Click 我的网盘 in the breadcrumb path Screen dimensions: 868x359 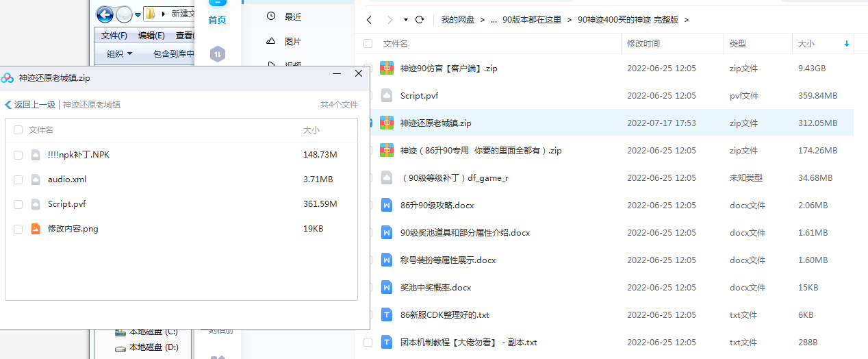click(457, 20)
